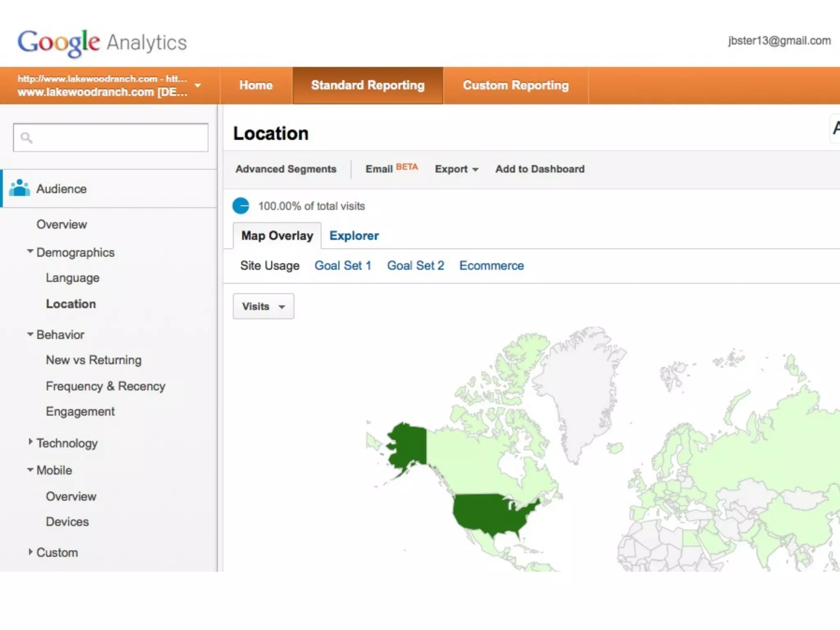
Task: Click the Ecommerce link
Action: pyautogui.click(x=491, y=266)
